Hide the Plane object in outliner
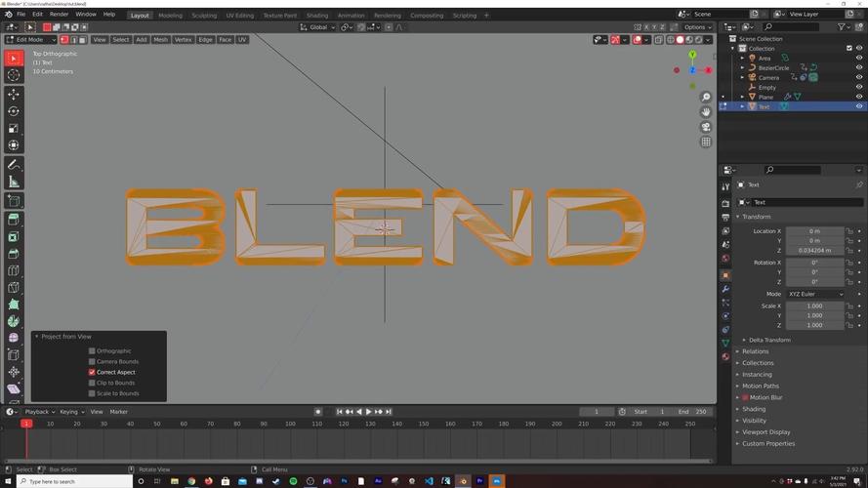 point(859,97)
